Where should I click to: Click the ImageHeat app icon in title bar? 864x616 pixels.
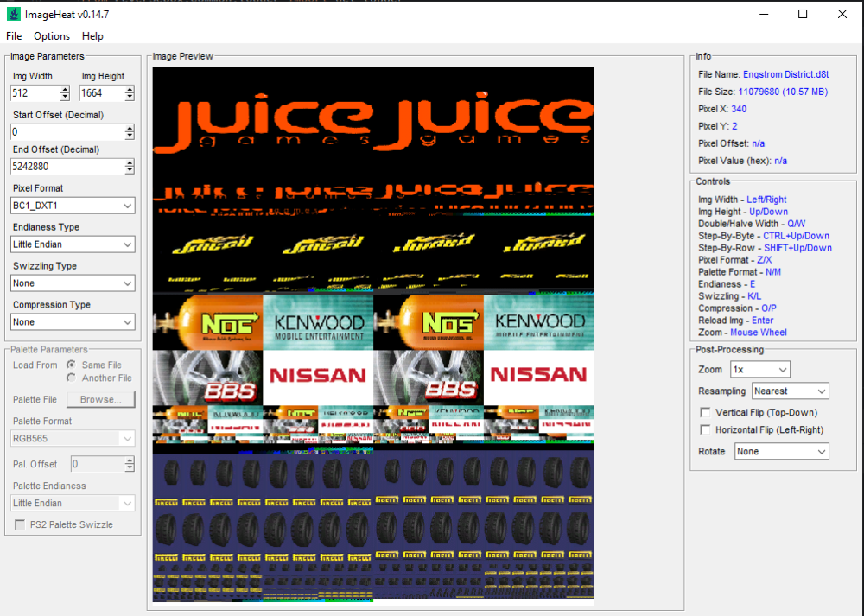click(x=13, y=14)
